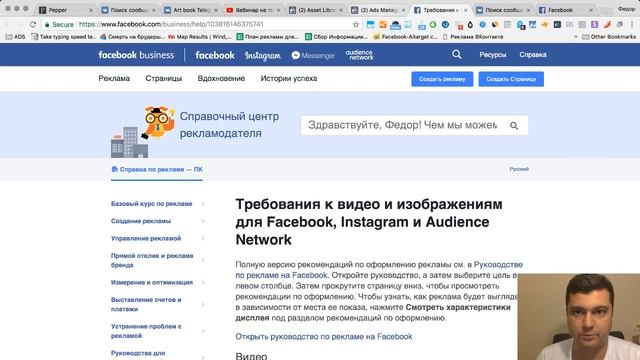
Task: Open План рекламы bookmark
Action: click(x=268, y=37)
